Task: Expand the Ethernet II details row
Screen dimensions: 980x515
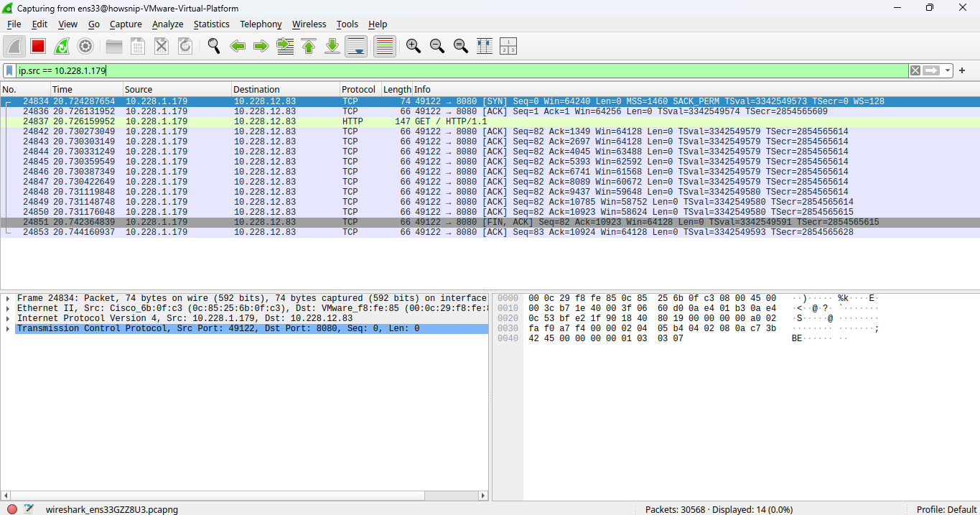Action: click(8, 308)
